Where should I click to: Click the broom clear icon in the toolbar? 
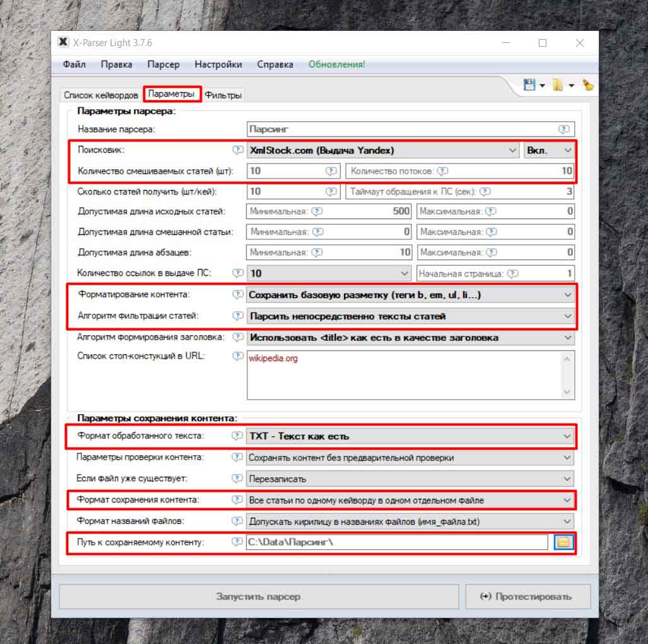(x=587, y=85)
